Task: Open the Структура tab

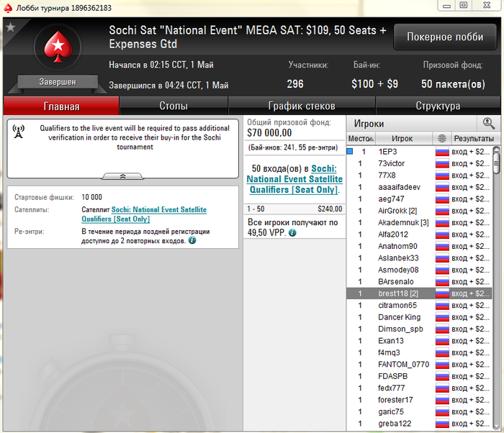Action: (438, 106)
